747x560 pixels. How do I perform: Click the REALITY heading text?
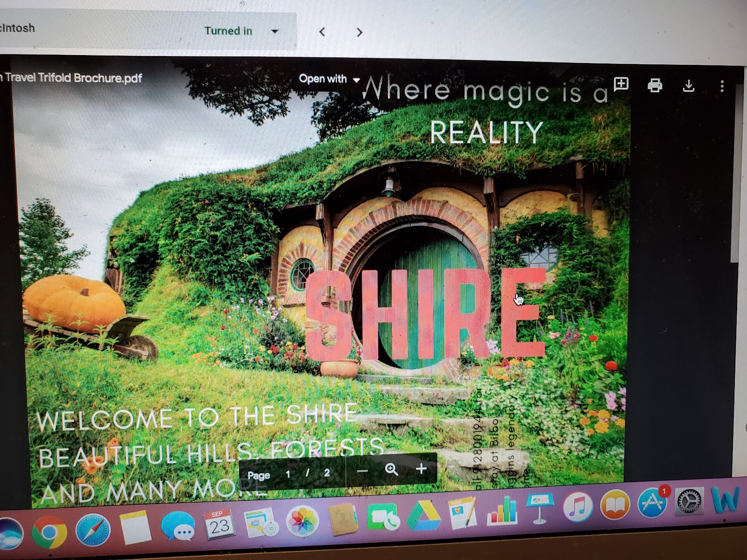[x=486, y=132]
